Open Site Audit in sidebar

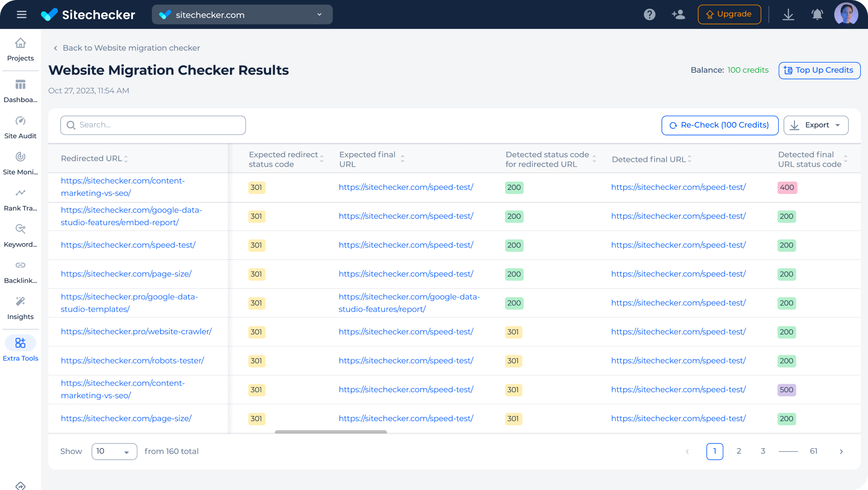20,127
